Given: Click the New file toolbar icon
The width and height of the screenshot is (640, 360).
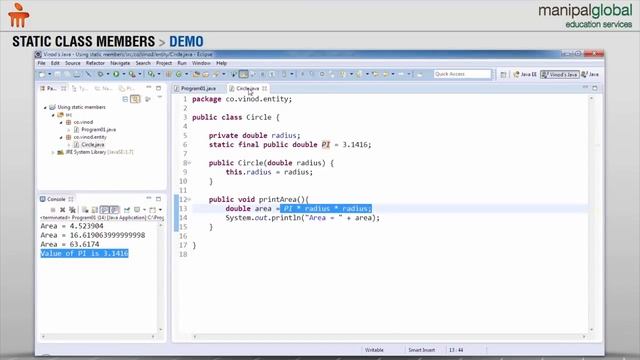Looking at the screenshot, I should 42,74.
